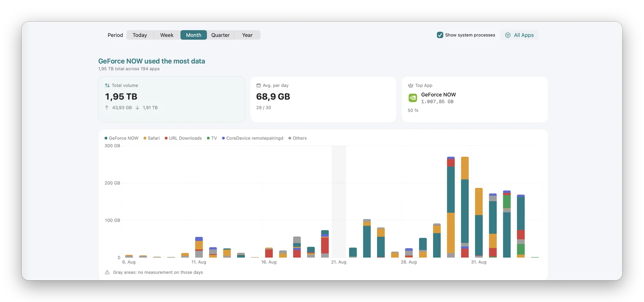This screenshot has width=644, height=302.
Task: Click the Total volume 1,95 TB value
Action: [x=121, y=97]
